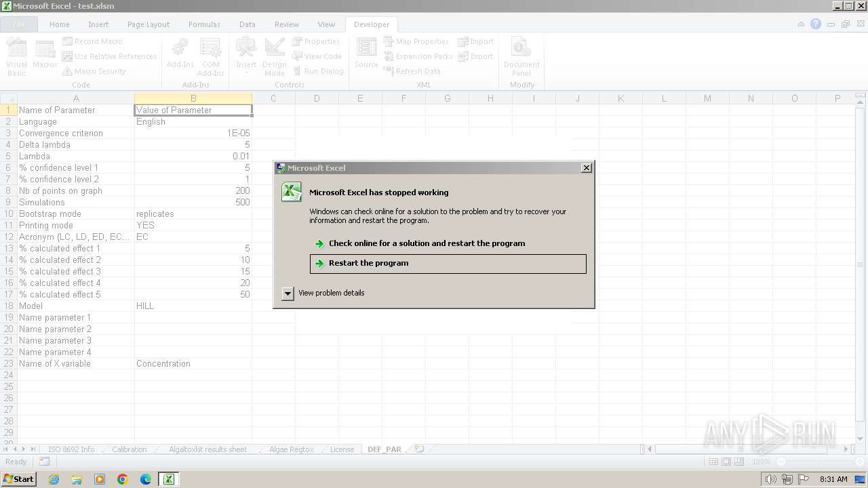The height and width of the screenshot is (488, 868).
Task: Open the Visual Basic editor
Action: 17,58
